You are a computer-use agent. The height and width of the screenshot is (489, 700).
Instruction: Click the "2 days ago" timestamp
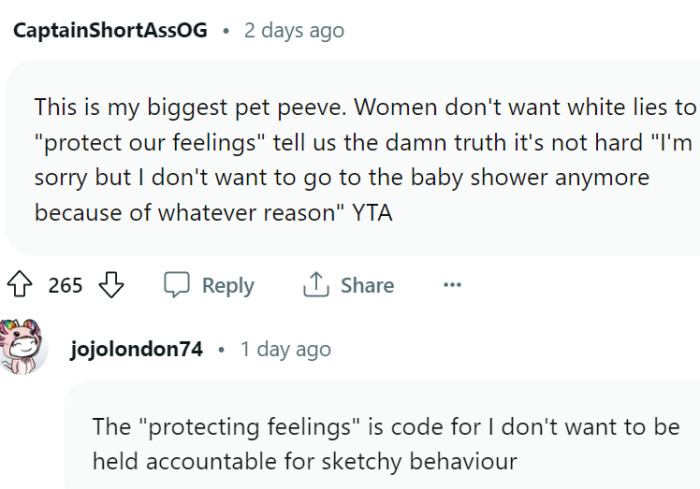point(294,30)
